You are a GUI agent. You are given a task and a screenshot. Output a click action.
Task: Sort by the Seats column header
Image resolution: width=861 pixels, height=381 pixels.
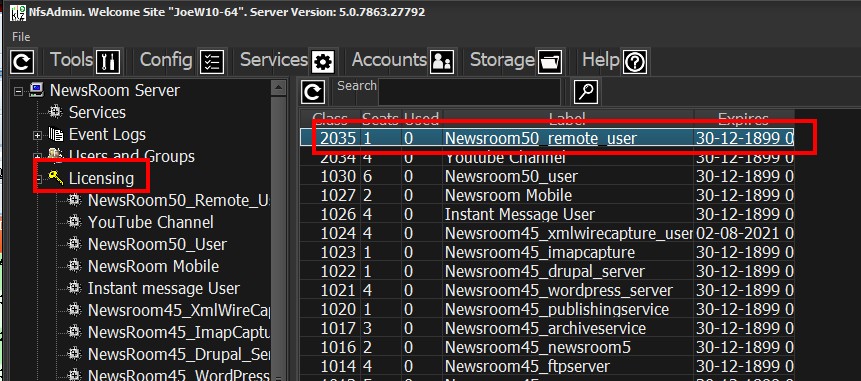coord(381,119)
